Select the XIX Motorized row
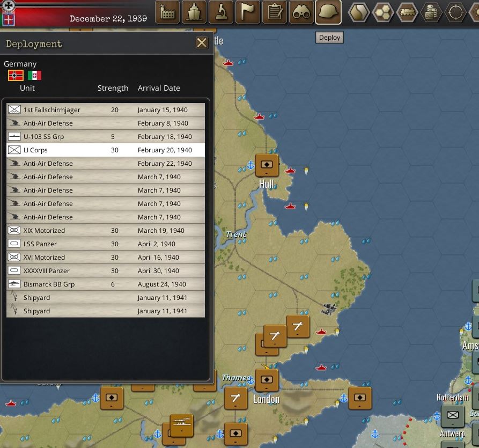This screenshot has height=448, width=479. 106,230
